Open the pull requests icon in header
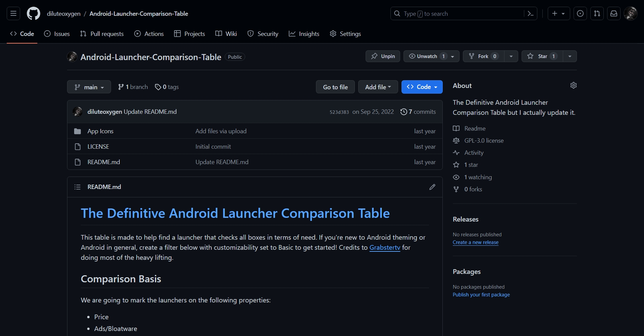Screen dimensions: 644x336 click(597, 14)
